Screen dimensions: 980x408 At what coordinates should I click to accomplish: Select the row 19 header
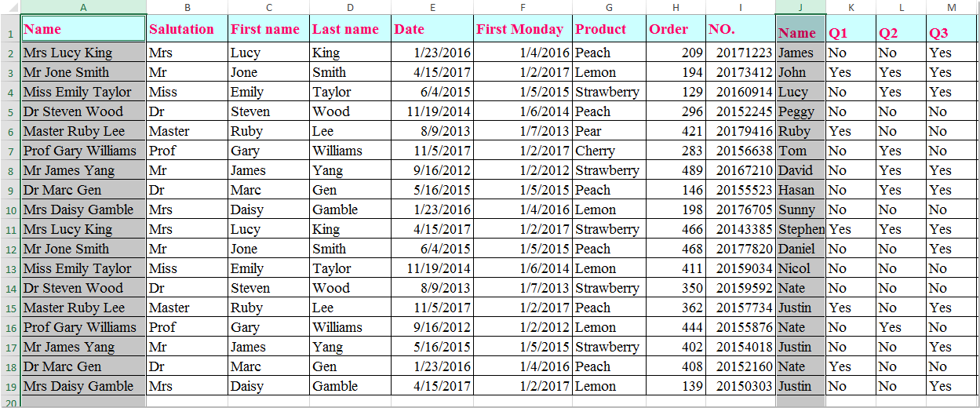[10, 386]
